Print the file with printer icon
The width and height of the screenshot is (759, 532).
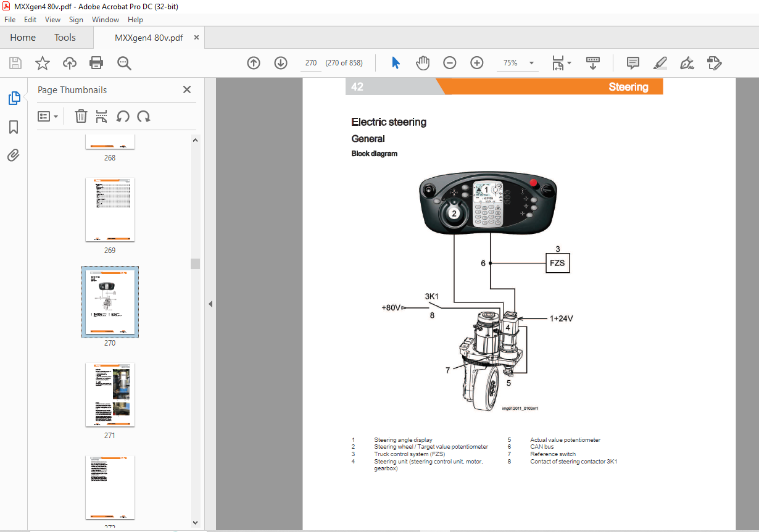tap(96, 63)
